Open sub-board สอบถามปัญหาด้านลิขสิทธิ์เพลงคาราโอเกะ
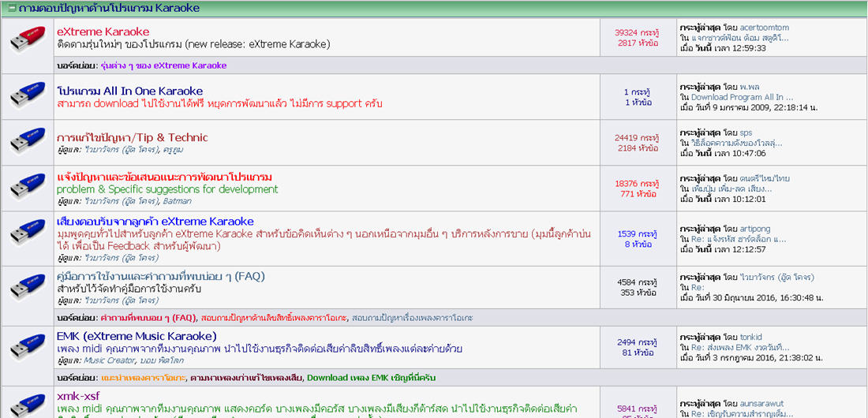 (275, 318)
